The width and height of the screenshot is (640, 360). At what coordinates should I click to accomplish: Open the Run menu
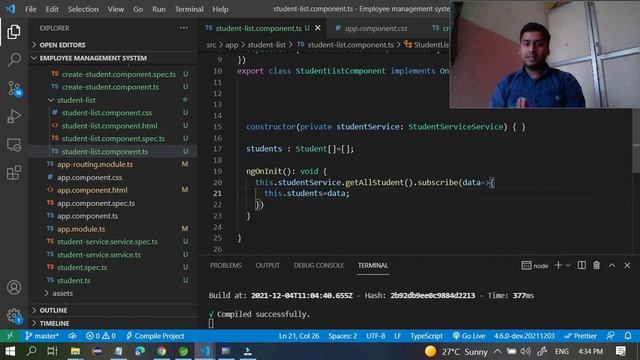pos(159,9)
